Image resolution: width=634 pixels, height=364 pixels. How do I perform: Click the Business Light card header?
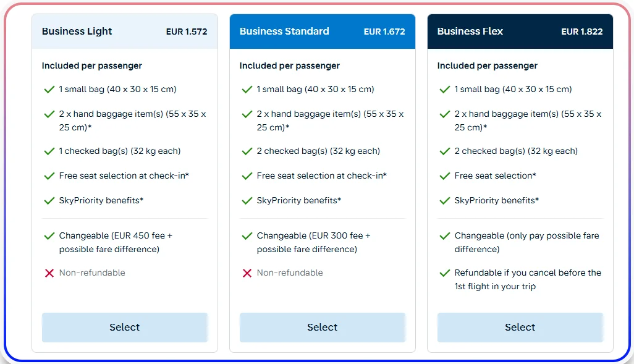pos(76,31)
